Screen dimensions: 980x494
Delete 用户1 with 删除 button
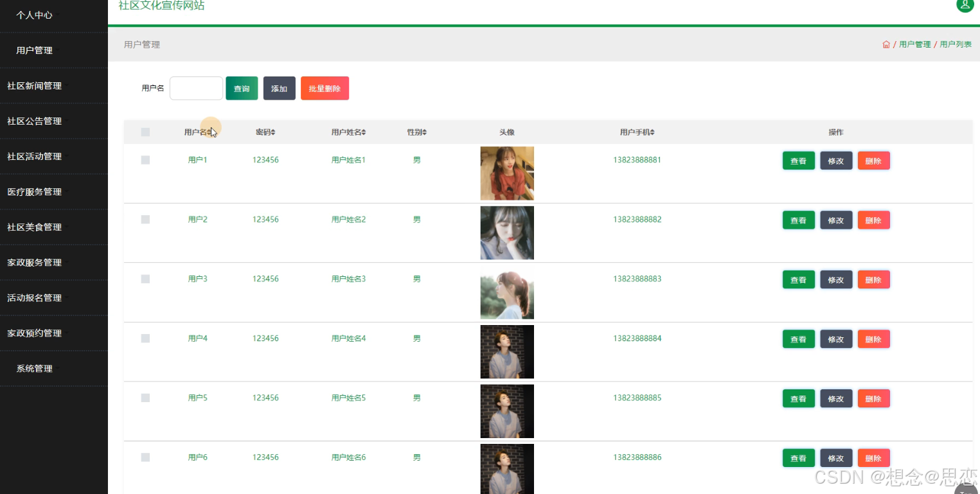tap(873, 161)
